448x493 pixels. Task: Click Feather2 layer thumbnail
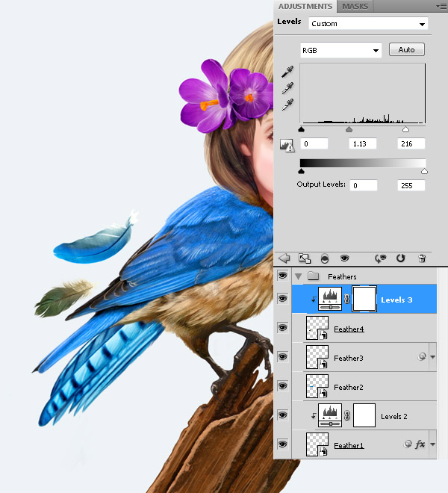tap(317, 386)
